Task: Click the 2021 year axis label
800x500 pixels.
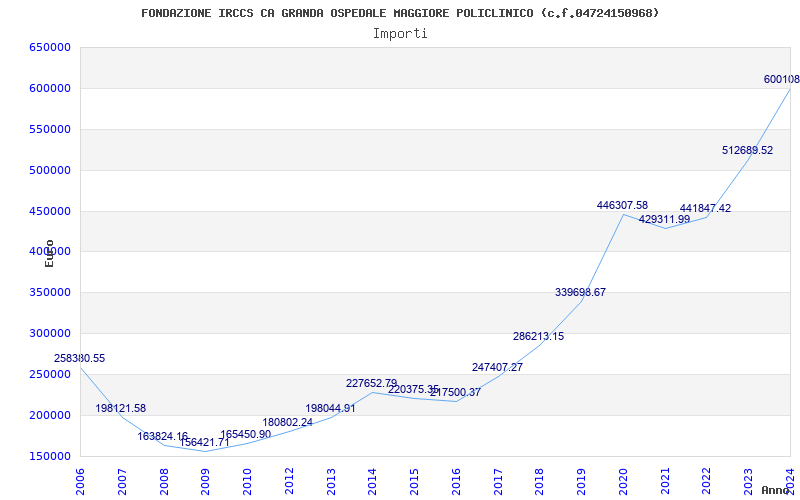Action: (x=665, y=481)
